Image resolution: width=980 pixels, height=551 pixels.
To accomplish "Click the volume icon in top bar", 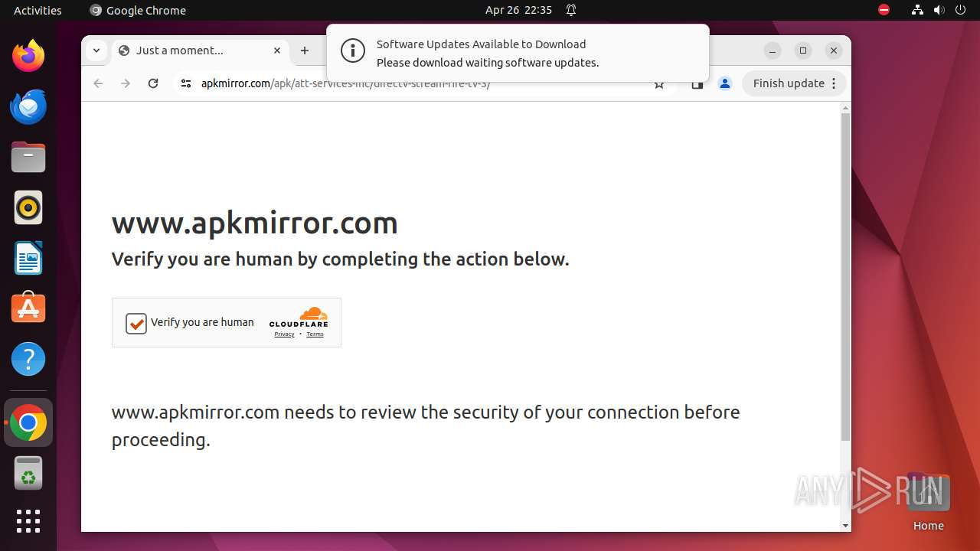I will 939,10.
